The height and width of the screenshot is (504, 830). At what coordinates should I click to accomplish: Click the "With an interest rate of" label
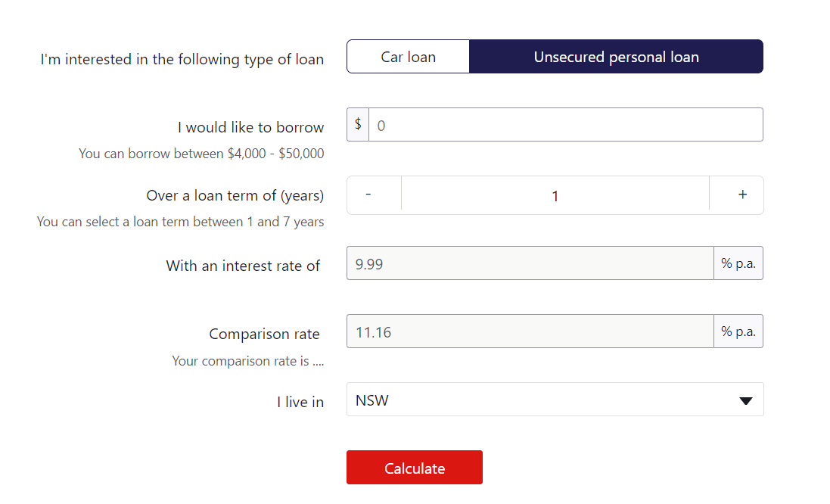(x=243, y=266)
